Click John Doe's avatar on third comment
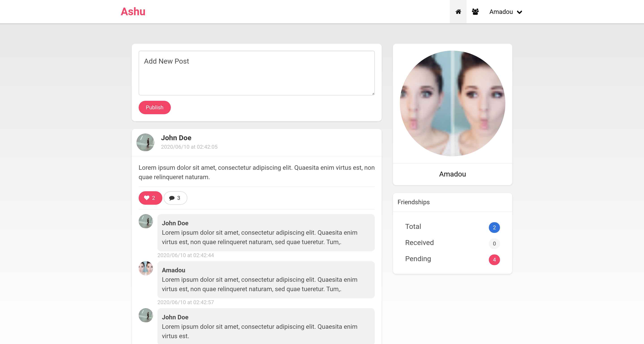This screenshot has height=344, width=644. [x=146, y=315]
